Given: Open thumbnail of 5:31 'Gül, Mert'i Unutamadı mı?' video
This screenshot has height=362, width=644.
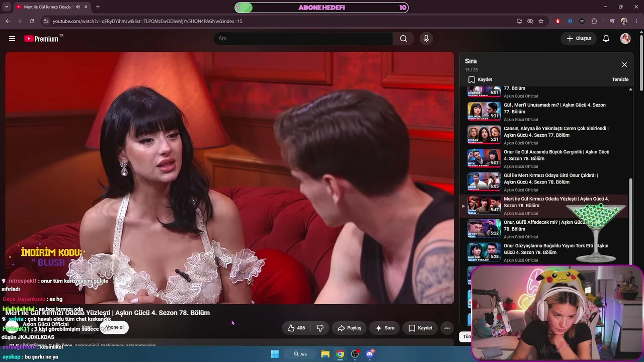Looking at the screenshot, I should (x=484, y=111).
